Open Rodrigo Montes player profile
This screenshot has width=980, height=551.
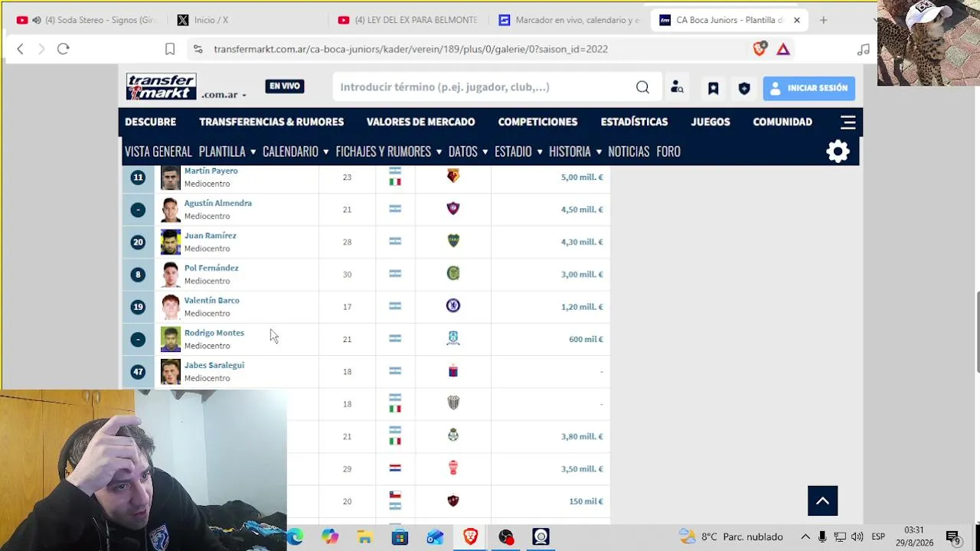point(214,333)
